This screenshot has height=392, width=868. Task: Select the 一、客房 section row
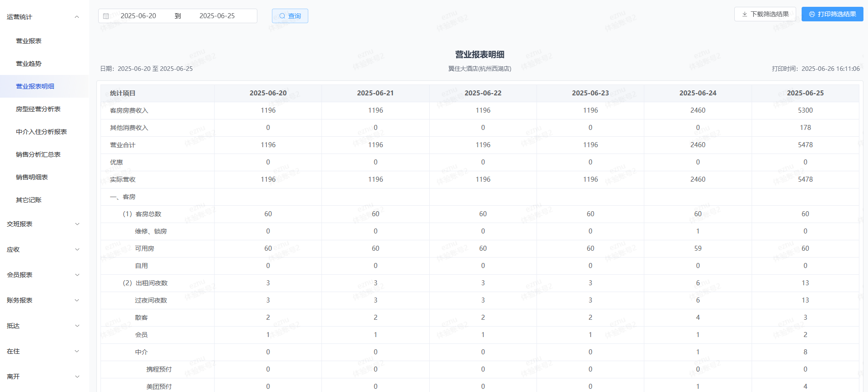(123, 197)
